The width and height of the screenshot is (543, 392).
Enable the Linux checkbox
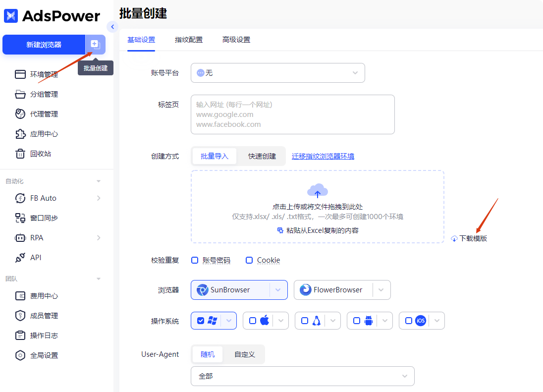[x=305, y=321]
